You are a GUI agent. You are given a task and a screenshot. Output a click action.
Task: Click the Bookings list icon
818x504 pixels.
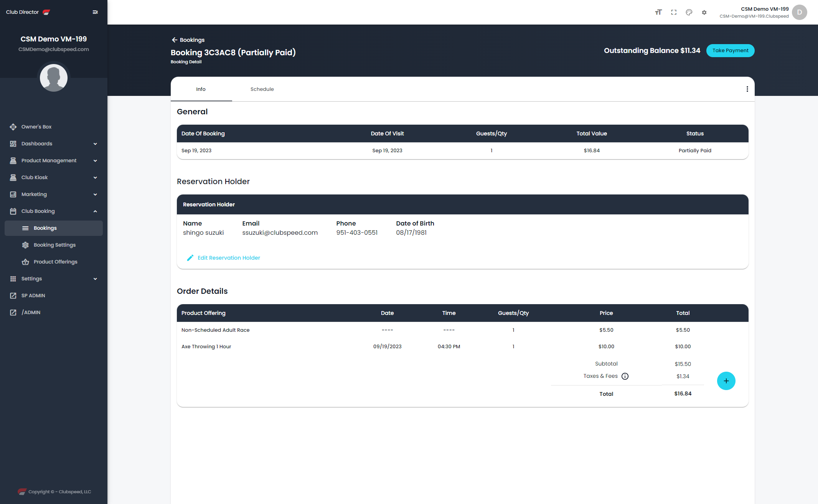[25, 228]
